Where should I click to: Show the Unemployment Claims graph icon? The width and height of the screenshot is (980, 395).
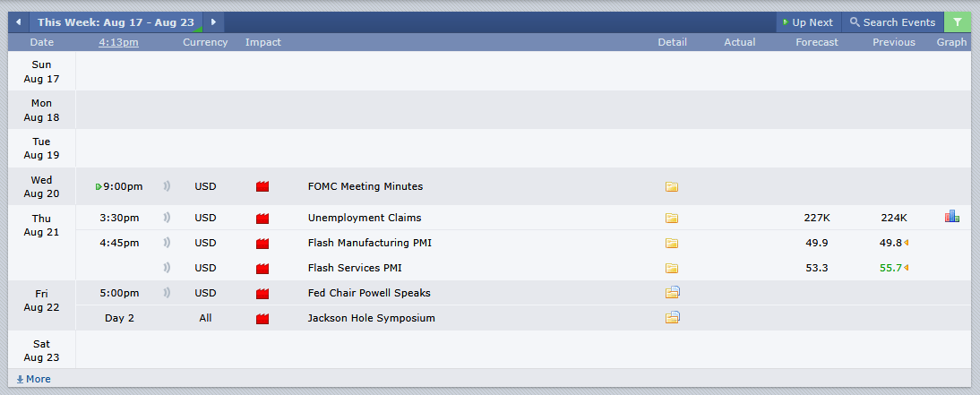pyautogui.click(x=952, y=217)
